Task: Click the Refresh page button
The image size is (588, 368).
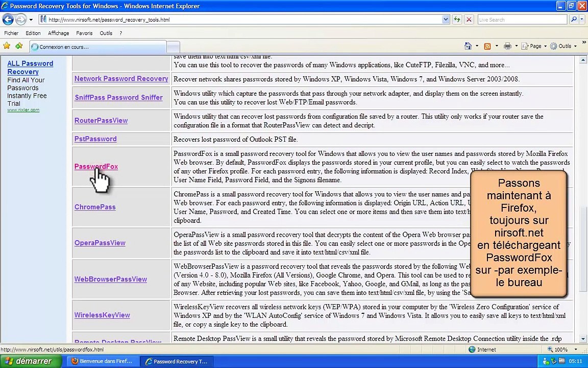Action: click(x=457, y=19)
